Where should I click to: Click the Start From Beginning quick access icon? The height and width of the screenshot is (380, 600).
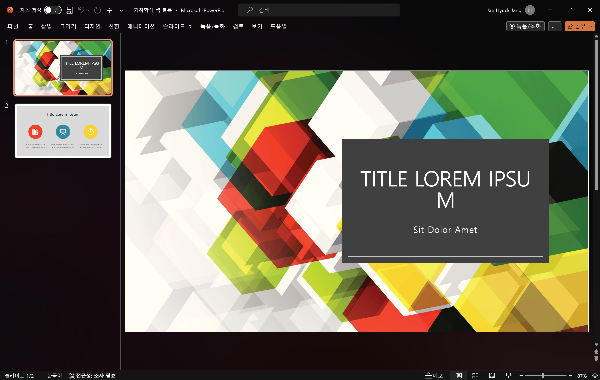(x=110, y=10)
